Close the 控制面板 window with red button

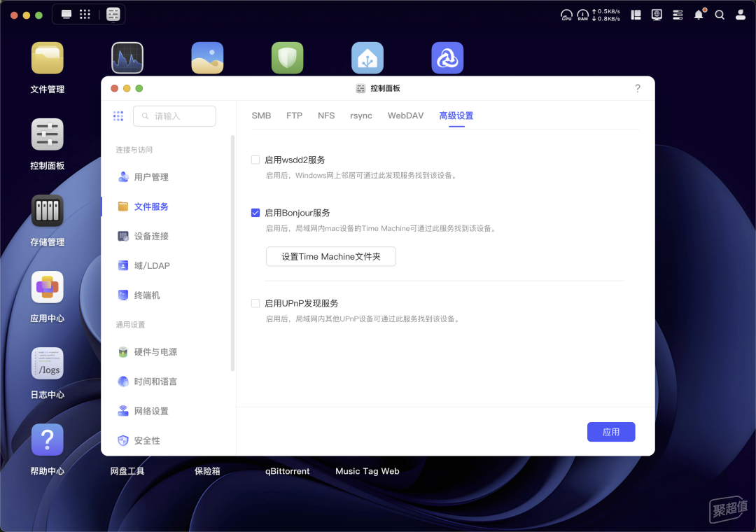(x=114, y=88)
